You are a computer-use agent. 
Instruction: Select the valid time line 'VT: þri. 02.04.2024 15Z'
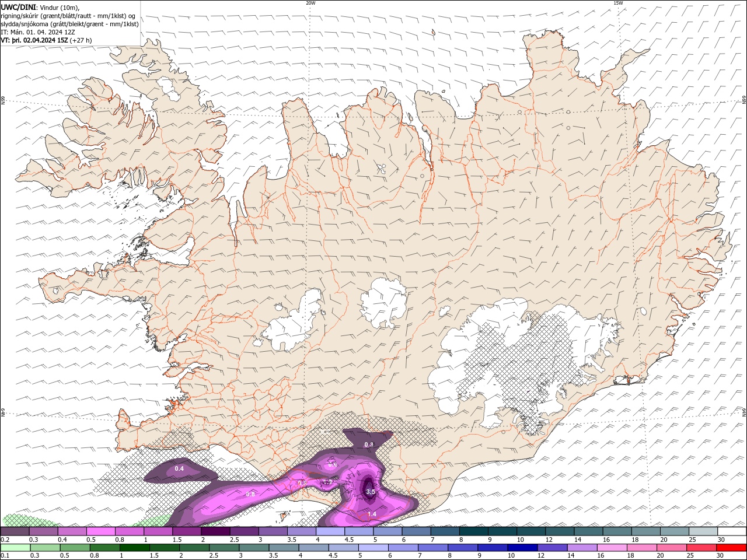pos(34,40)
